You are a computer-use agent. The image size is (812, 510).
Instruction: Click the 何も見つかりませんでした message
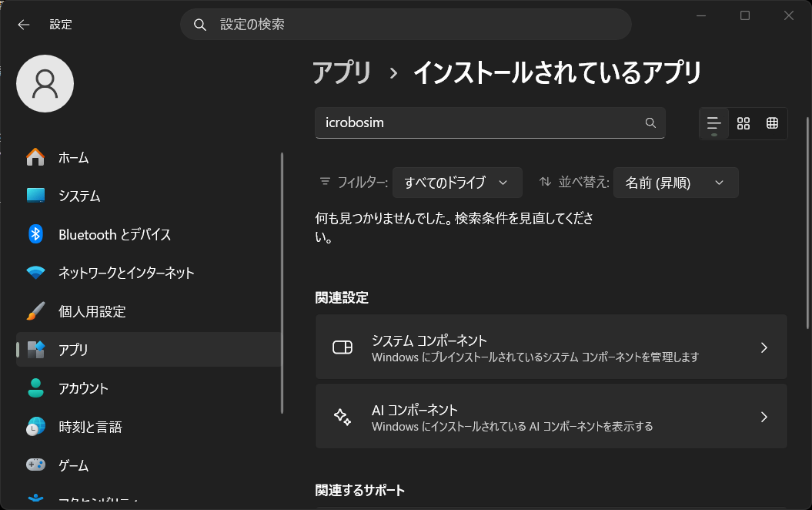454,227
